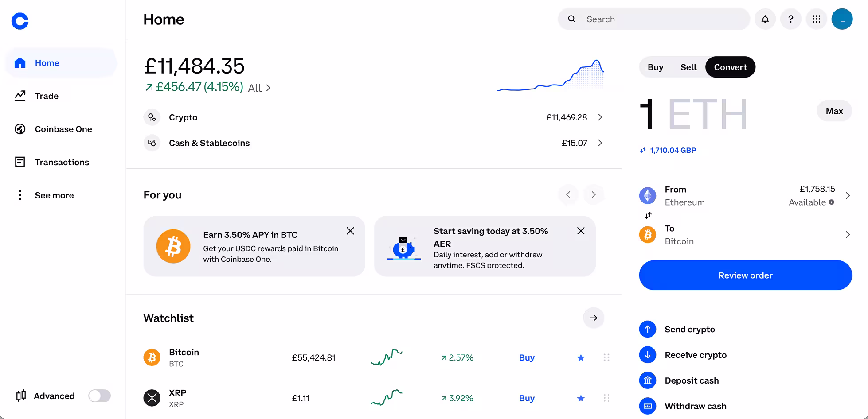This screenshot has width=868, height=419.
Task: Switch to the Sell tab
Action: [688, 67]
